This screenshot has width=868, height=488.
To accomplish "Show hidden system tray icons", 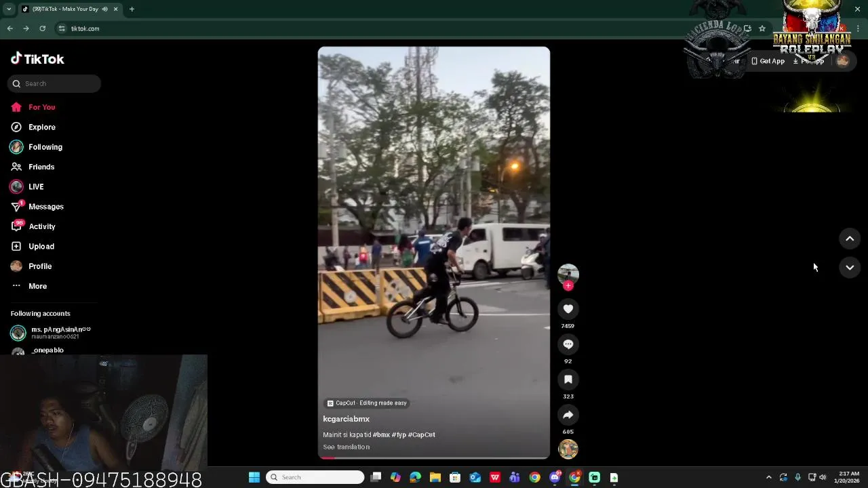I will (x=768, y=477).
